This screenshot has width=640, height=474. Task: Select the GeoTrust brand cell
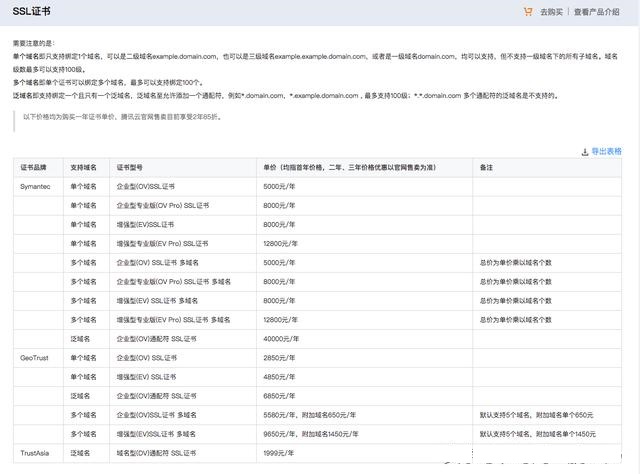pos(35,357)
